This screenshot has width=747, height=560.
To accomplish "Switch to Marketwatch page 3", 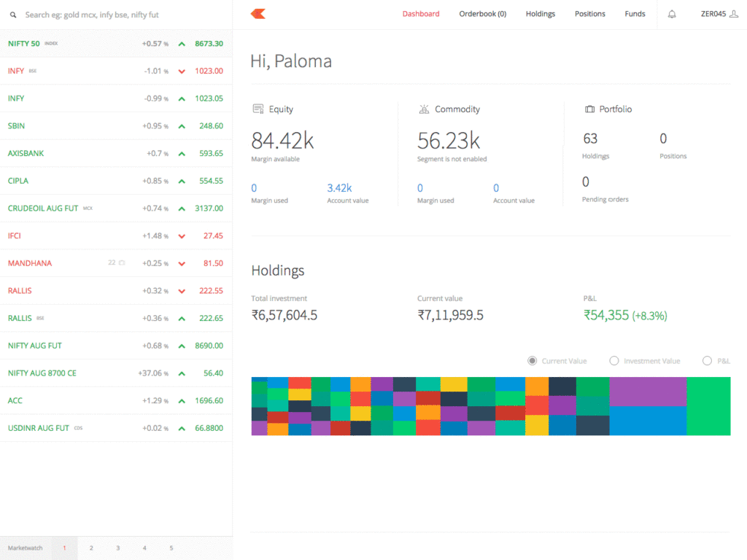I will (x=117, y=548).
